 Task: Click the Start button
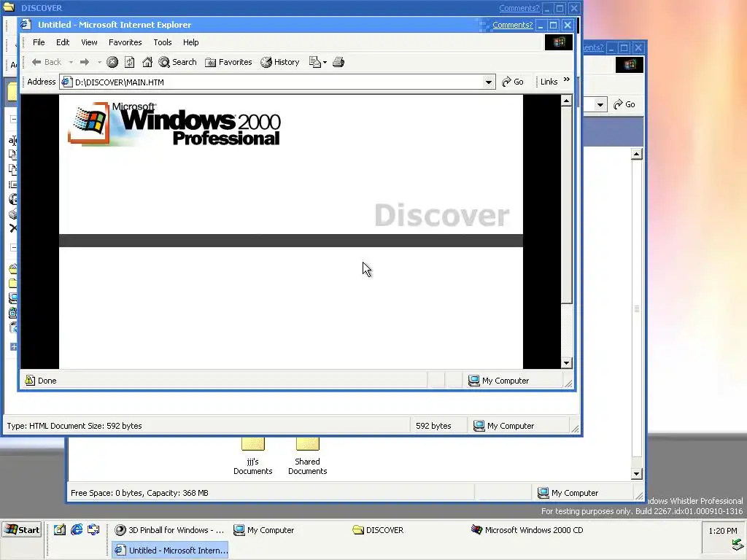point(22,529)
